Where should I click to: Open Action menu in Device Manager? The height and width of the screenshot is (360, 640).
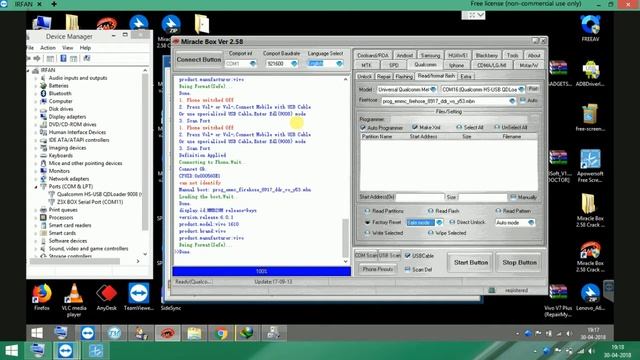48,48
